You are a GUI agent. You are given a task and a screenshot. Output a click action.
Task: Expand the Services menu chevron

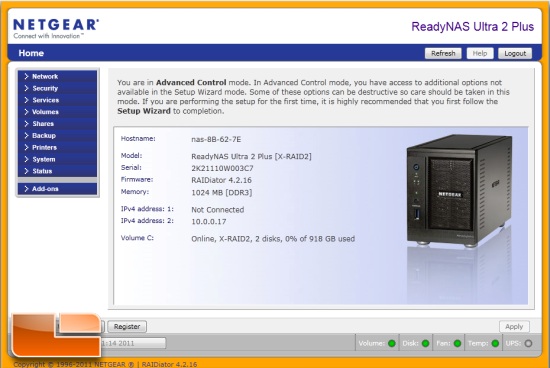26,100
